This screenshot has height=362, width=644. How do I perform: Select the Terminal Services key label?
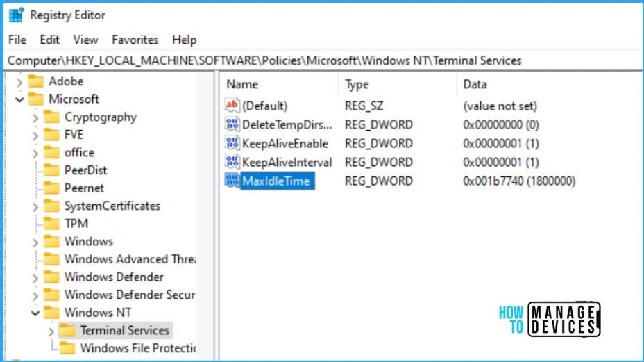125,330
